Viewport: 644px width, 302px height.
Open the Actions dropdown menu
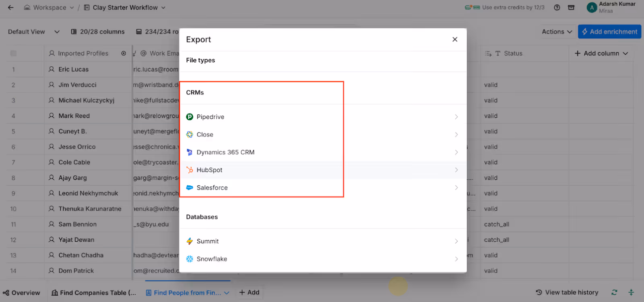pos(557,32)
